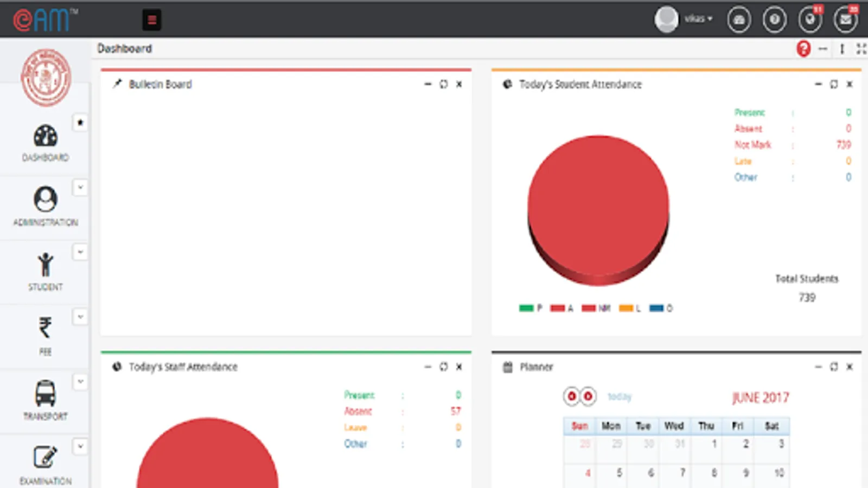
Task: Refresh the Planner panel
Action: (x=834, y=367)
